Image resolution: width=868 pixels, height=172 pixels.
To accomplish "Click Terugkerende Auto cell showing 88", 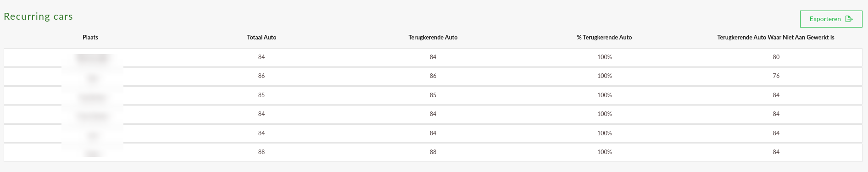I will (x=433, y=152).
